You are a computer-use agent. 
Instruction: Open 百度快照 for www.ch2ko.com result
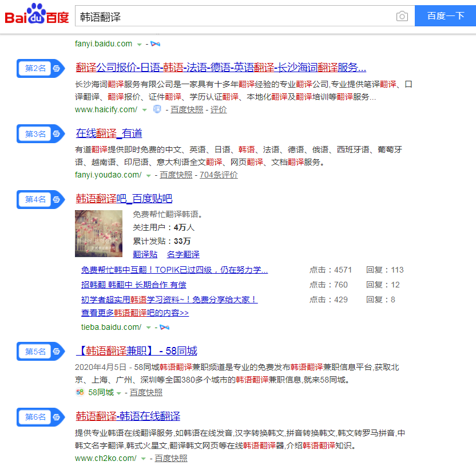171,458
